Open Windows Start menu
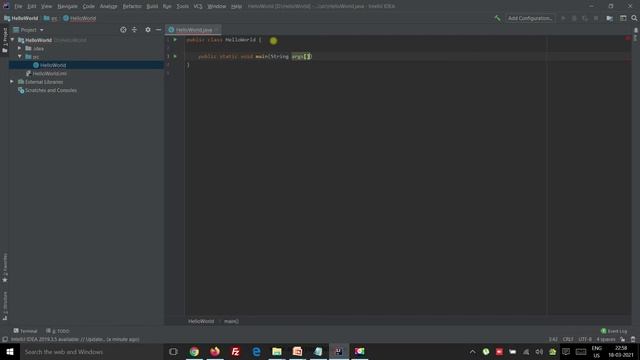Viewport: 640px width, 360px height. tap(10, 351)
